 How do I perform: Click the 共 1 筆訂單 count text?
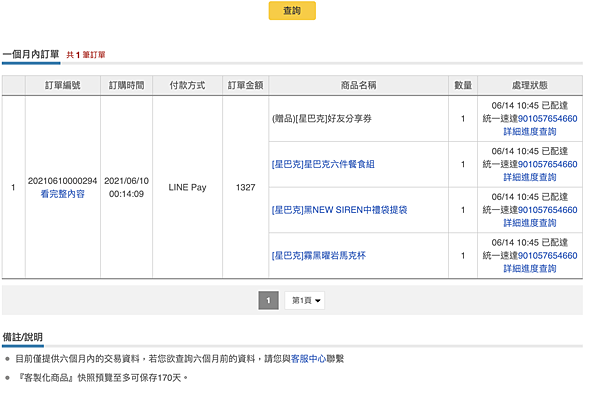86,55
